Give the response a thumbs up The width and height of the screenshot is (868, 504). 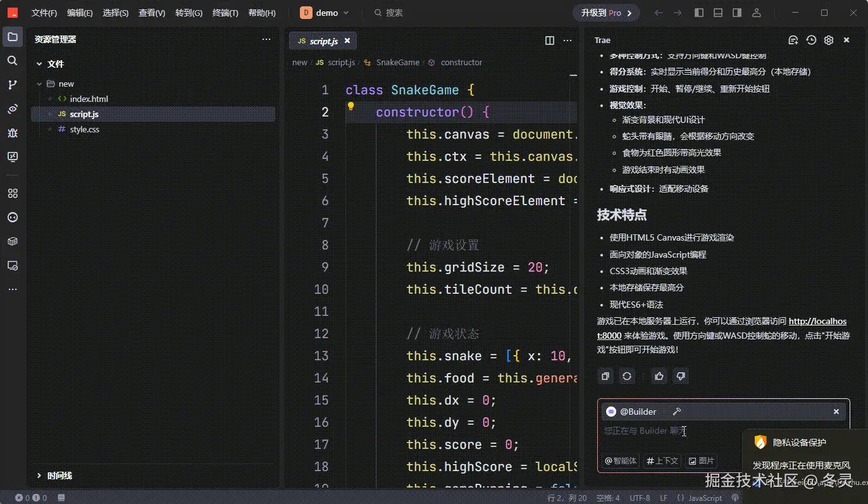click(659, 376)
